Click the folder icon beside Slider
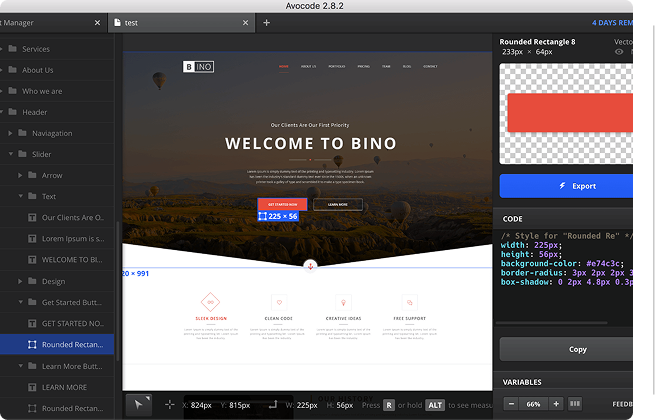The image size is (655, 420). pyautogui.click(x=23, y=154)
